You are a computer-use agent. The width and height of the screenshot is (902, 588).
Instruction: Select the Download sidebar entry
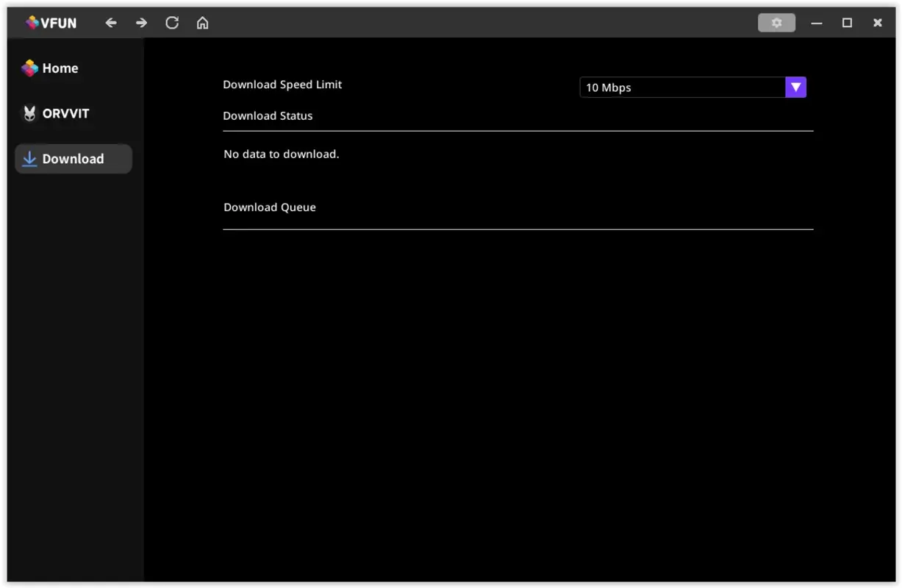click(x=74, y=159)
